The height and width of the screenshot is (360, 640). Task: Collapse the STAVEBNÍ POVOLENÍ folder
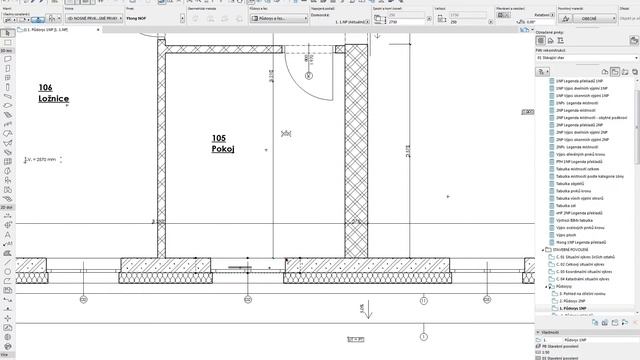[x=543, y=250]
